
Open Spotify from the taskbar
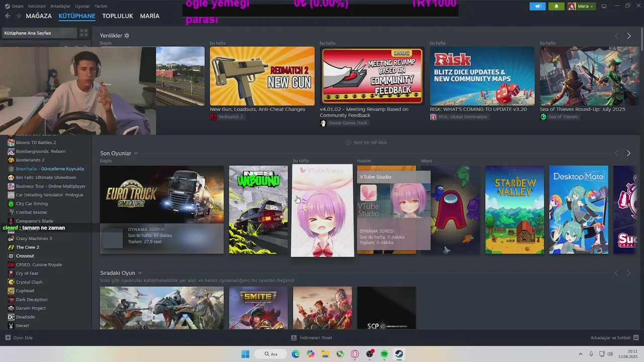point(384,354)
